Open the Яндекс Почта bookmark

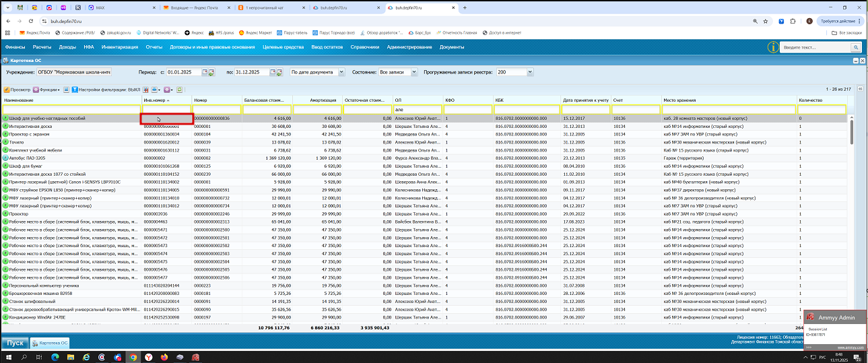(34, 32)
